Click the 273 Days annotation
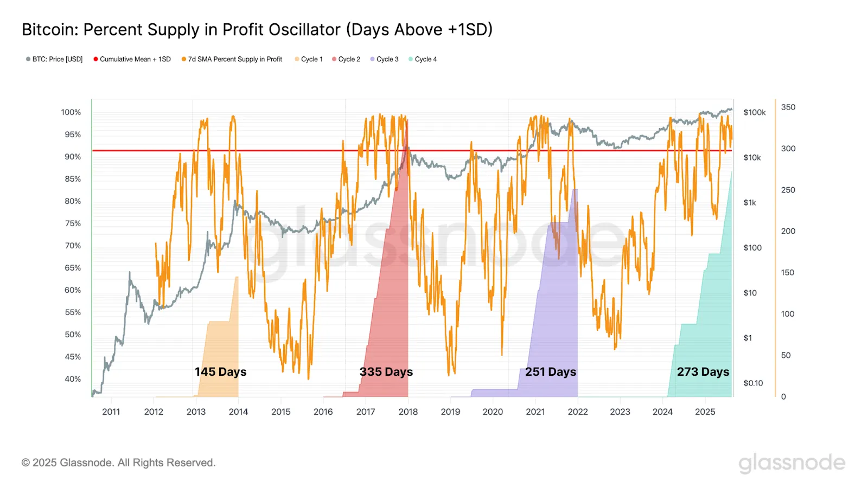The width and height of the screenshot is (868, 488). tap(703, 372)
